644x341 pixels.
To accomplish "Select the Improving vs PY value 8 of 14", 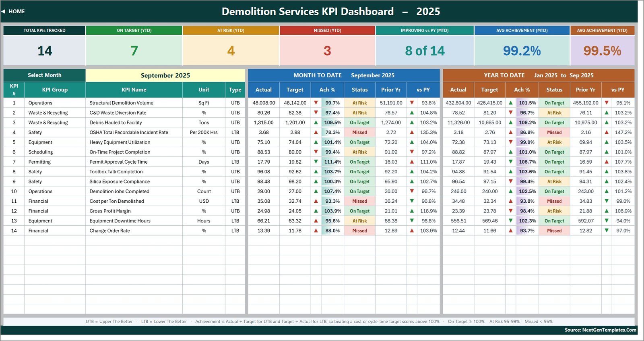I will tap(425, 51).
